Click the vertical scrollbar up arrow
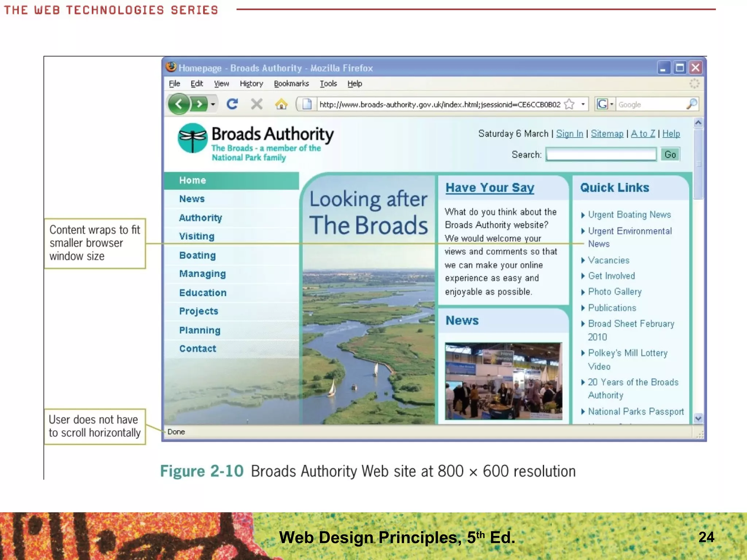747x560 pixels. pyautogui.click(x=698, y=123)
